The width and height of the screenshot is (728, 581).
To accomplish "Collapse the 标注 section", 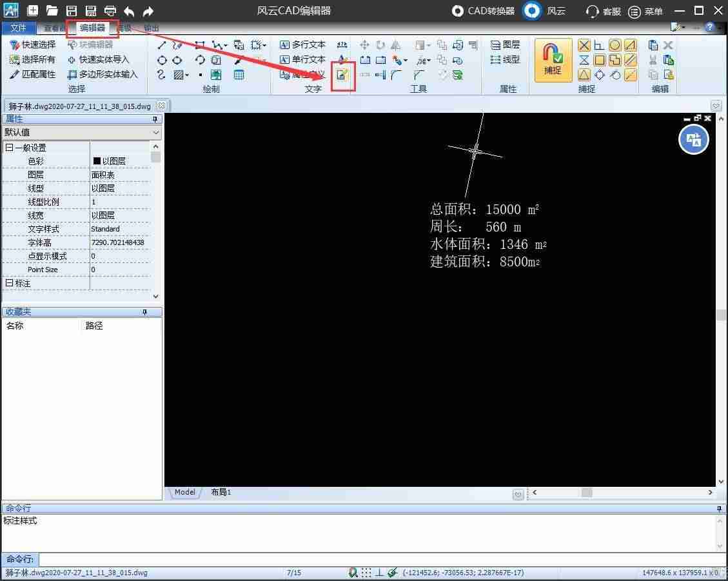I will [9, 283].
